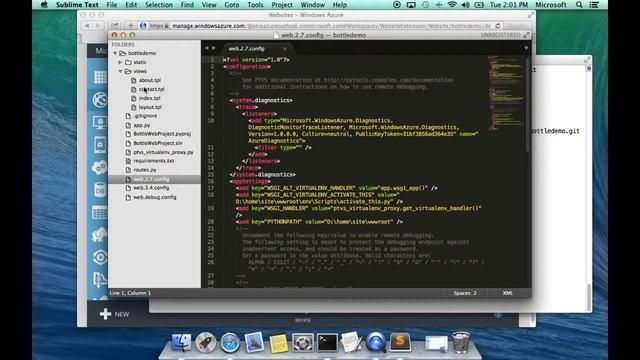
Task: Jump using the minimap in Sublime
Action: click(x=506, y=93)
